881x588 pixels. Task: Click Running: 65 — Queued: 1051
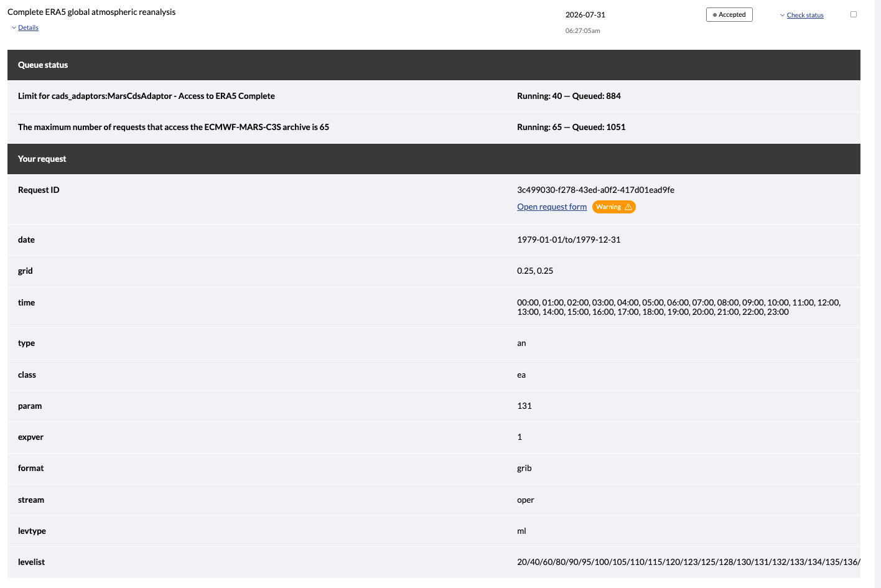571,127
